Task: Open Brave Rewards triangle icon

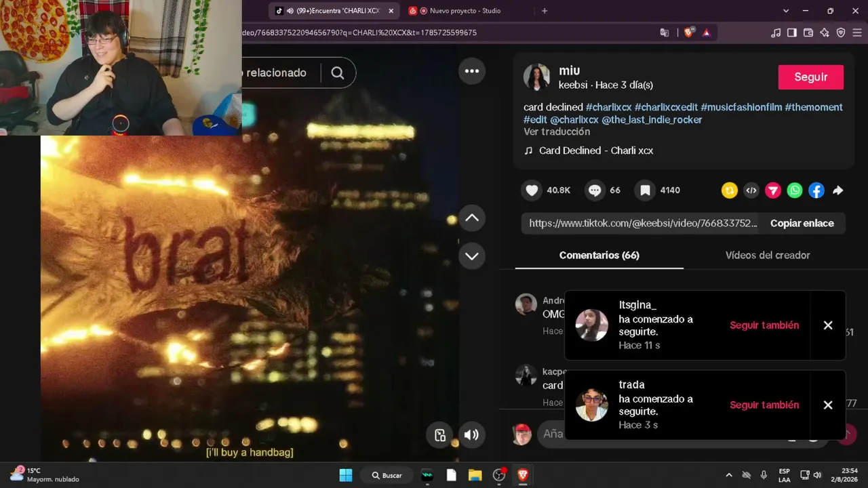Action: pos(706,33)
